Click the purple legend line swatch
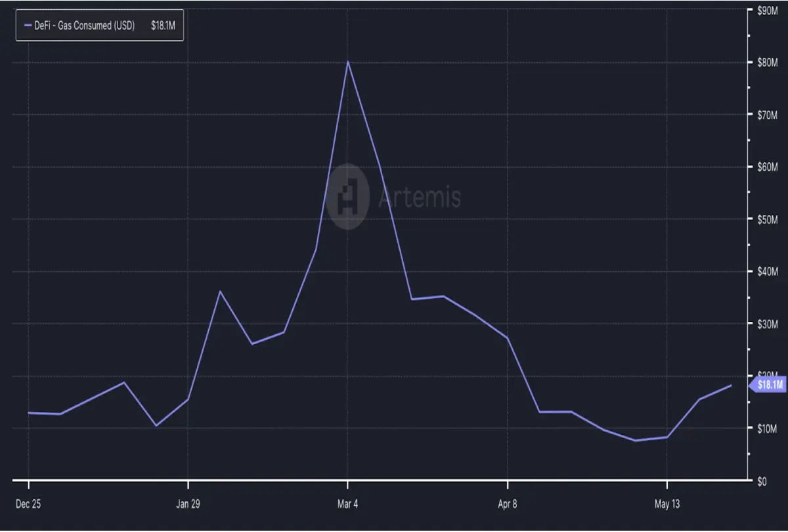Viewport: 788px width, 532px height. [x=28, y=25]
